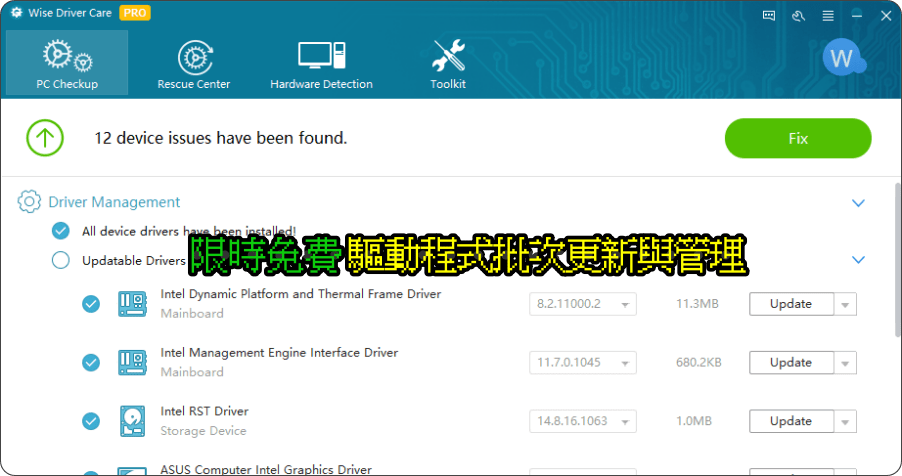Open the PC Checkup tab
Screen dimensions: 902x476
pyautogui.click(x=67, y=63)
